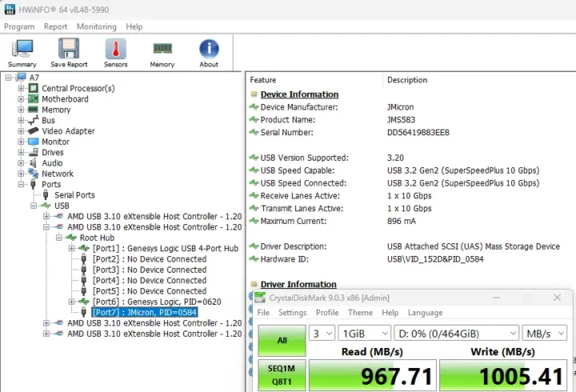Click the Description column header
Screen dimensions: 576x392
pyautogui.click(x=407, y=80)
